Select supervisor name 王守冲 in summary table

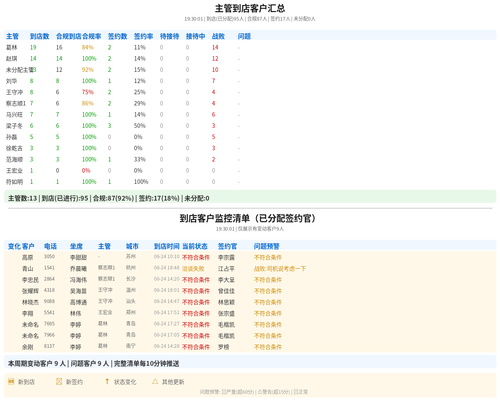pos(14,92)
